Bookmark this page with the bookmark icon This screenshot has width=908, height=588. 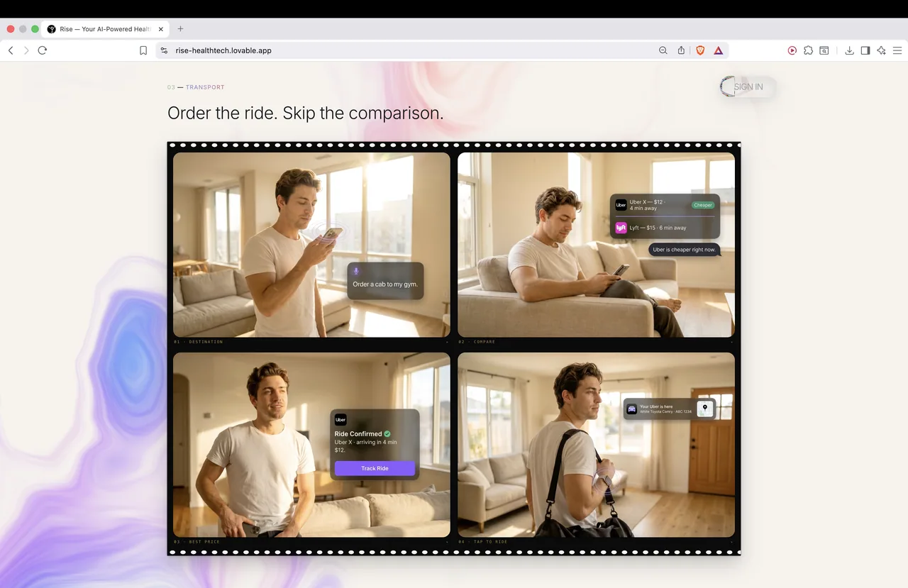pos(143,50)
